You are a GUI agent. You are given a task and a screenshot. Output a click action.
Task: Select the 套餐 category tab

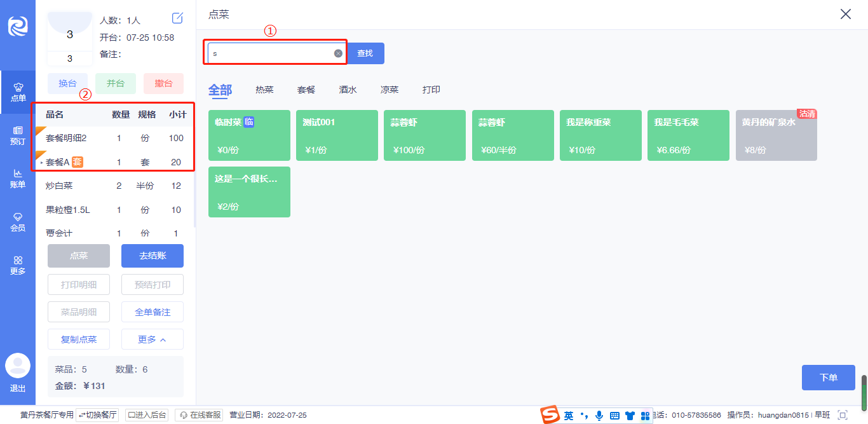click(306, 90)
